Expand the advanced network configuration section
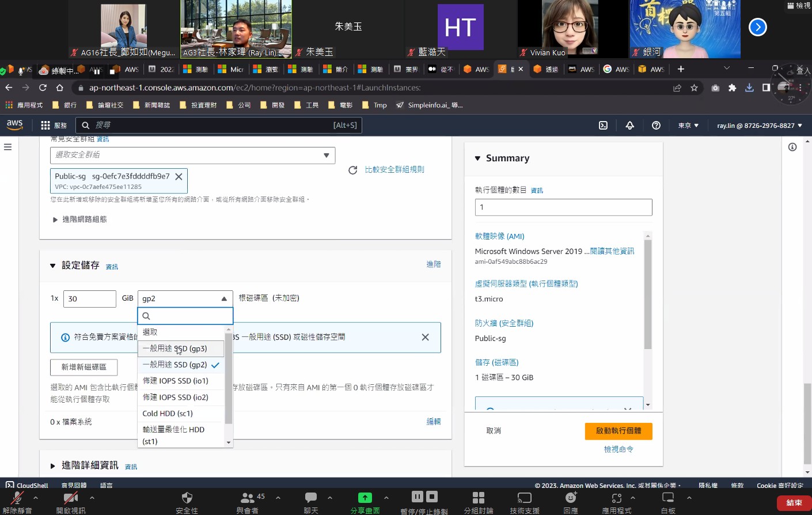The height and width of the screenshot is (515, 812). [x=79, y=219]
